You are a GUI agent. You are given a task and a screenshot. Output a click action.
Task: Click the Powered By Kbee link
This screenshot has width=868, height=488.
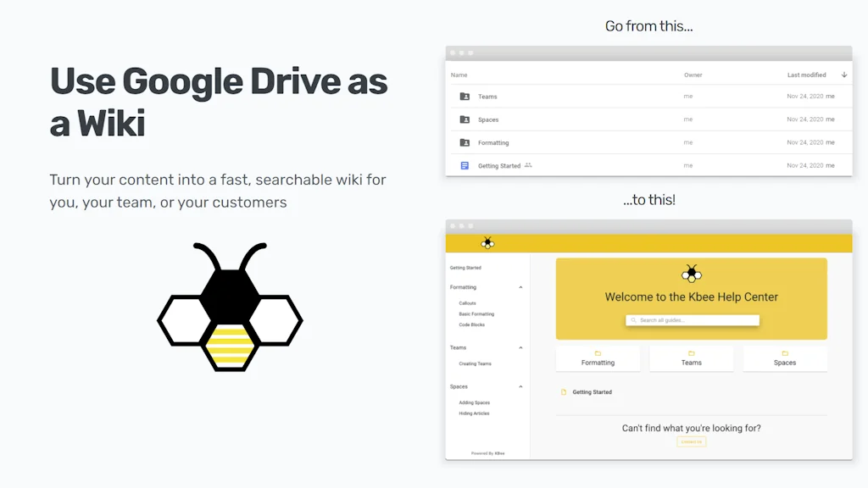(x=488, y=452)
